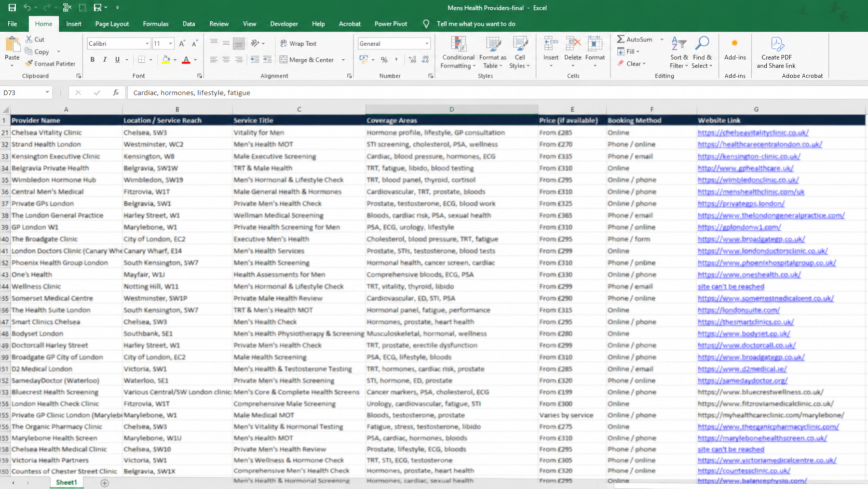Align text left

[x=213, y=60]
